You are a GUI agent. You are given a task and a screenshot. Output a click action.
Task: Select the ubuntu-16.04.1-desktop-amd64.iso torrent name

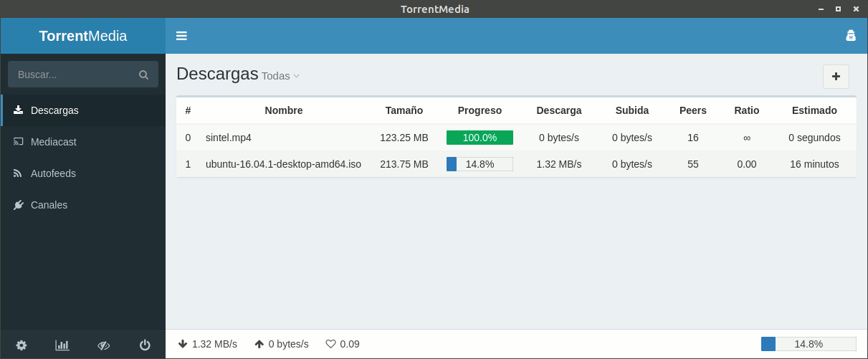point(283,164)
